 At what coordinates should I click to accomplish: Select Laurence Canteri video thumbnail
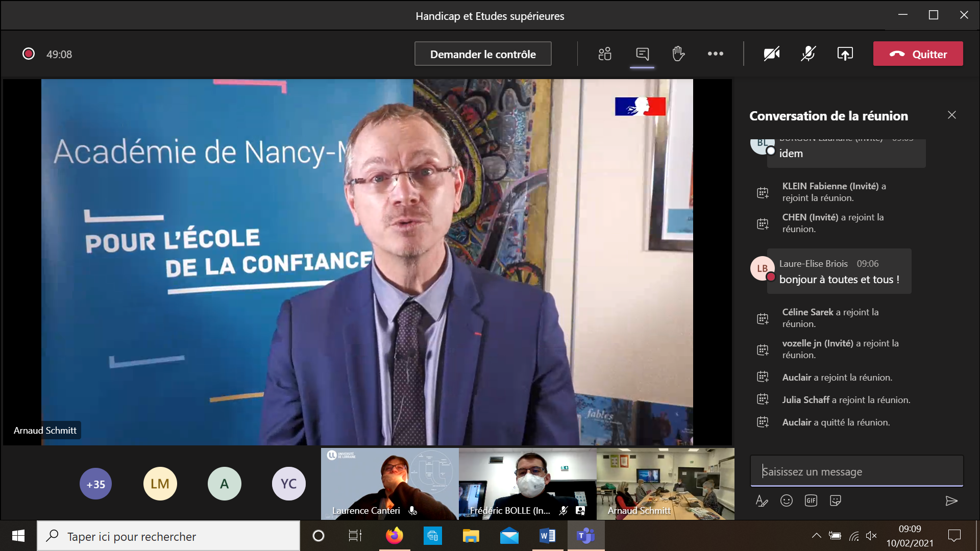[x=389, y=484]
